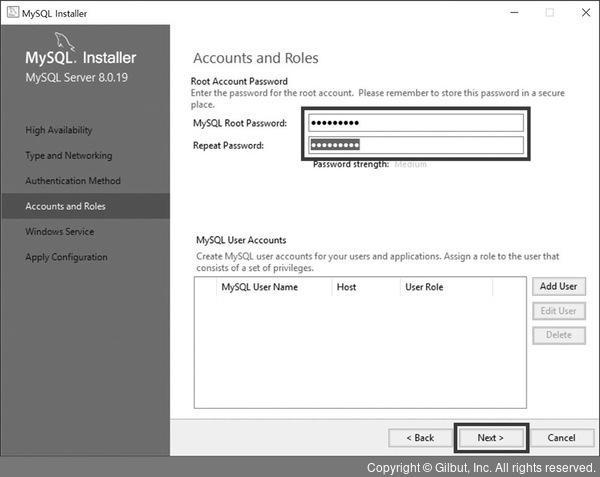Minimize the MySQL Installer window
Image resolution: width=600 pixels, height=477 pixels.
click(514, 13)
